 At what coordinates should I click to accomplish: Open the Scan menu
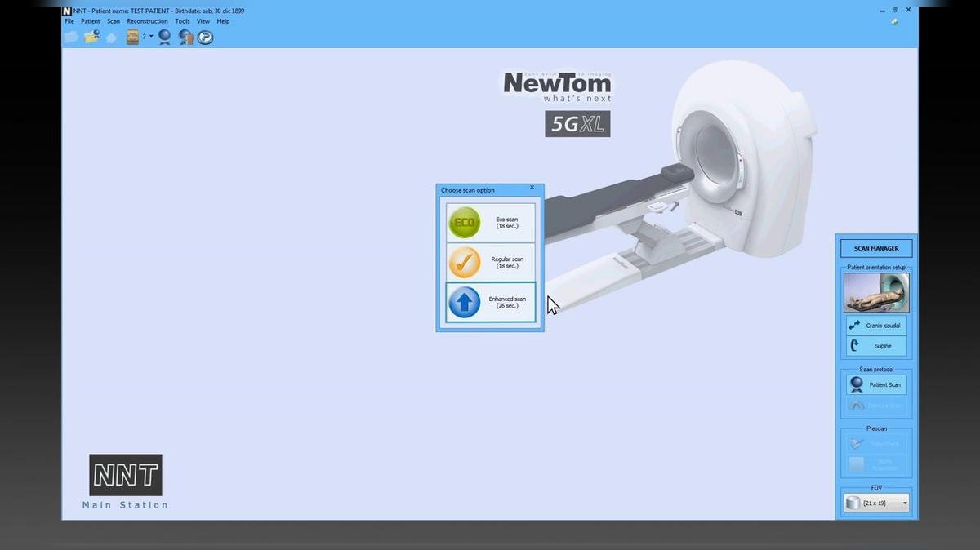[114, 21]
